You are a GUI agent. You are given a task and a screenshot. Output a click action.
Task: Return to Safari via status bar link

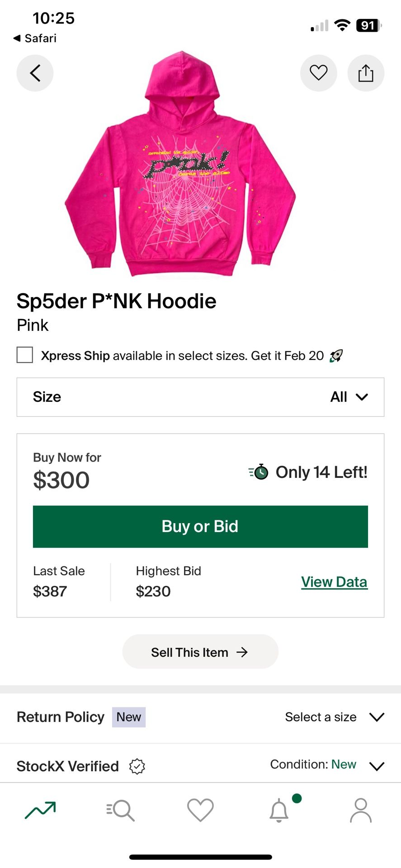pyautogui.click(x=35, y=38)
